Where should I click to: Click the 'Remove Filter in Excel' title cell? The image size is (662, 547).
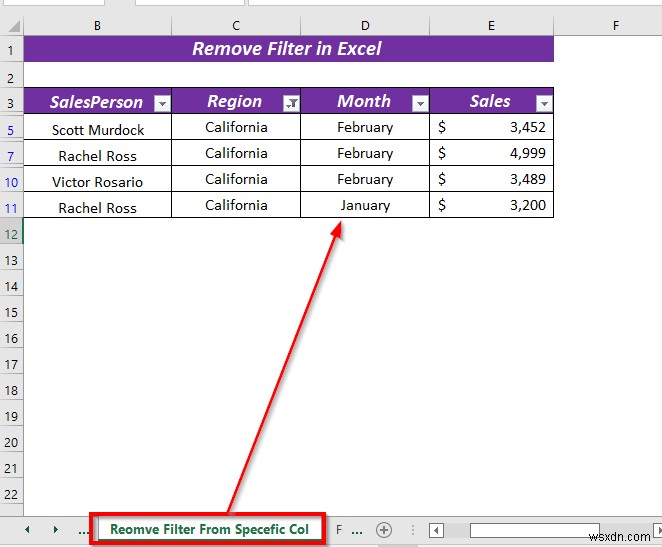coord(289,49)
